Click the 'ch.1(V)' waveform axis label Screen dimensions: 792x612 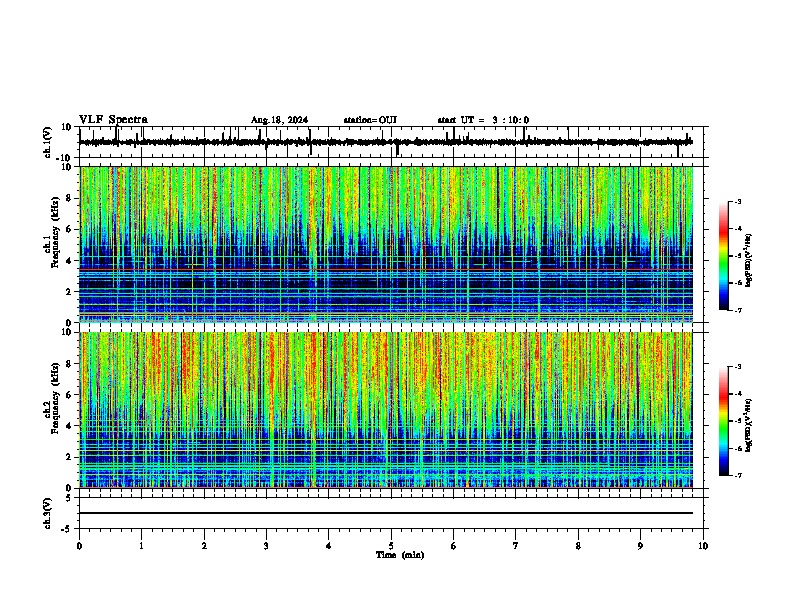[48, 142]
